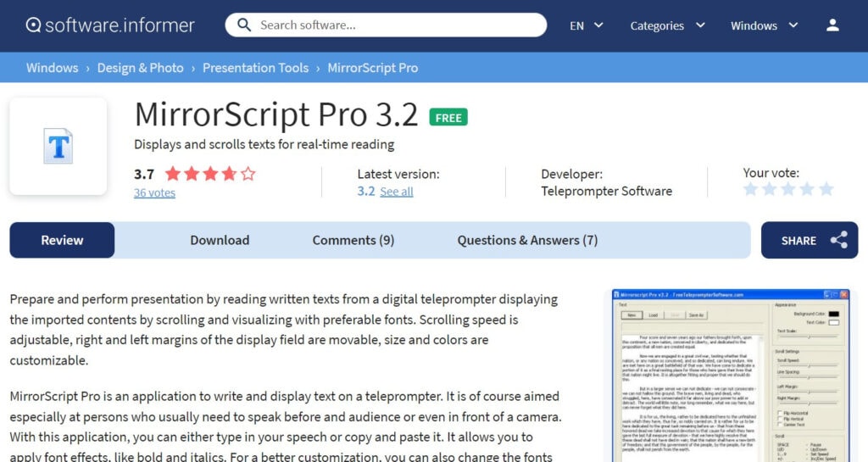
Task: Open the Comments (9) tab
Action: (x=353, y=240)
